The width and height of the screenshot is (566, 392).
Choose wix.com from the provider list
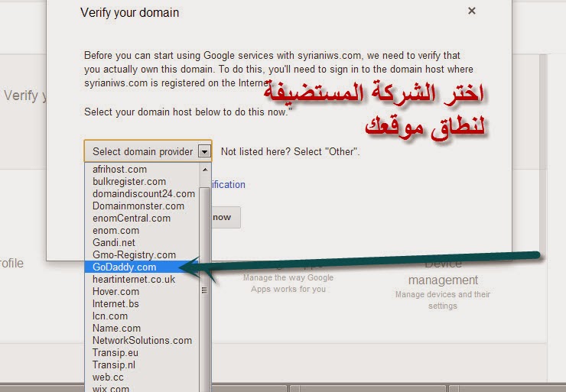point(141,388)
